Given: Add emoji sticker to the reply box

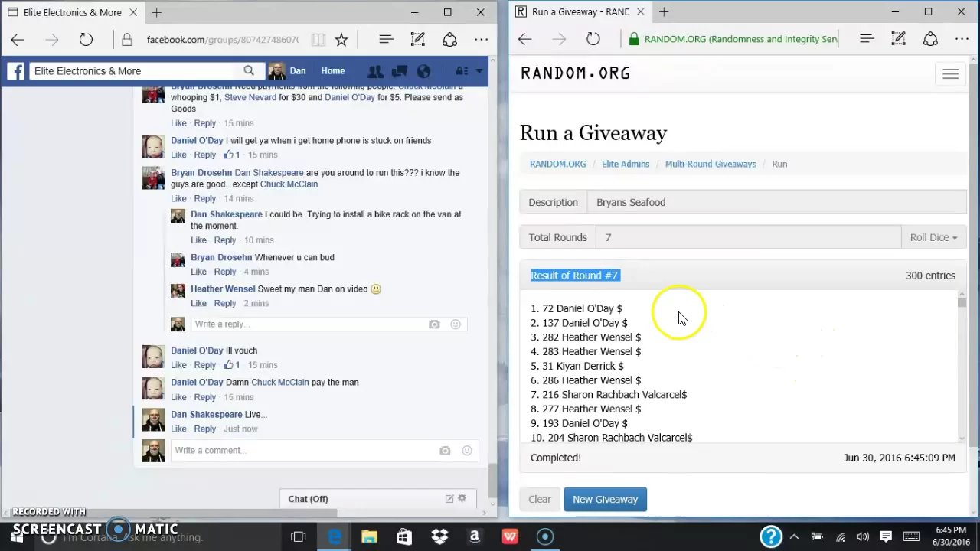Looking at the screenshot, I should tap(456, 324).
